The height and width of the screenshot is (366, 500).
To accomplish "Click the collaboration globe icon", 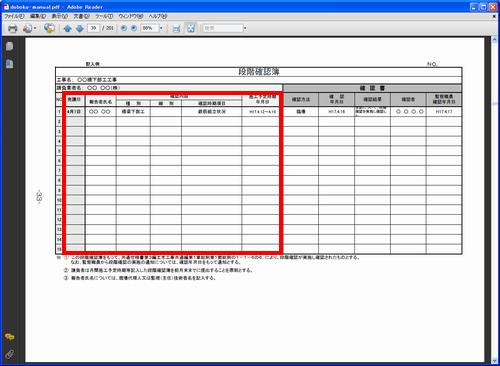I will click(49, 28).
